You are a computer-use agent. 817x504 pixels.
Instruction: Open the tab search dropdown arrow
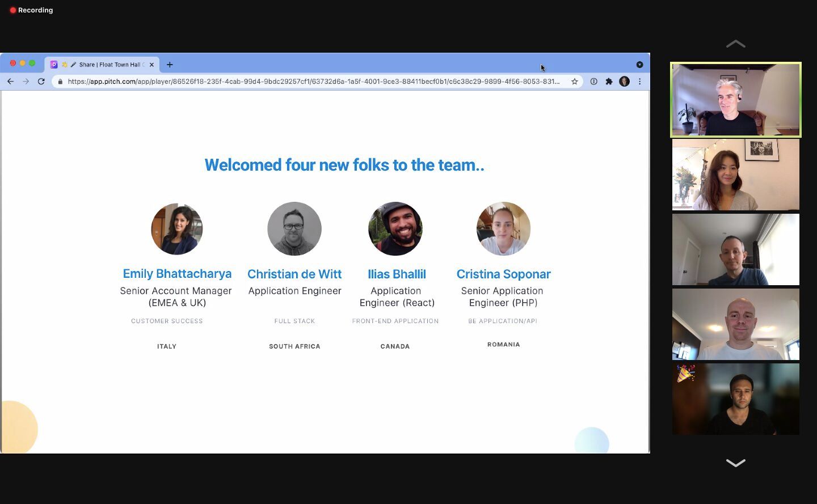[639, 65]
